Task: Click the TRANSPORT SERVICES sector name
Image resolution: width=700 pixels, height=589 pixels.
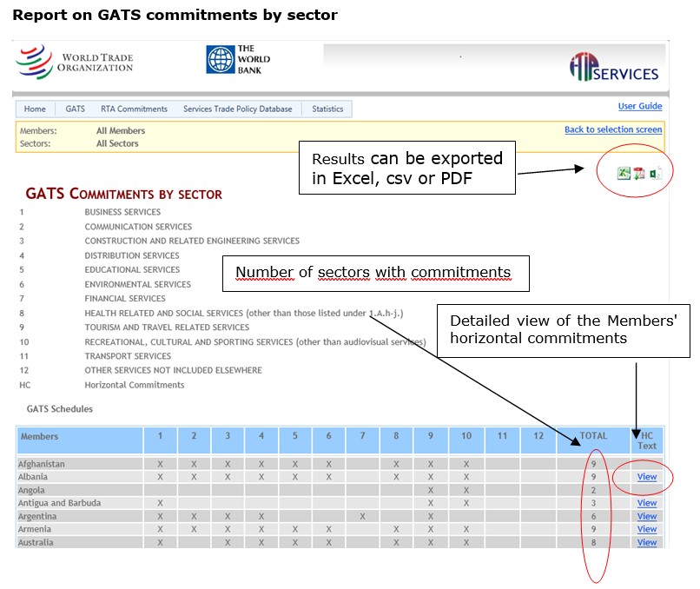Action: coord(129,356)
